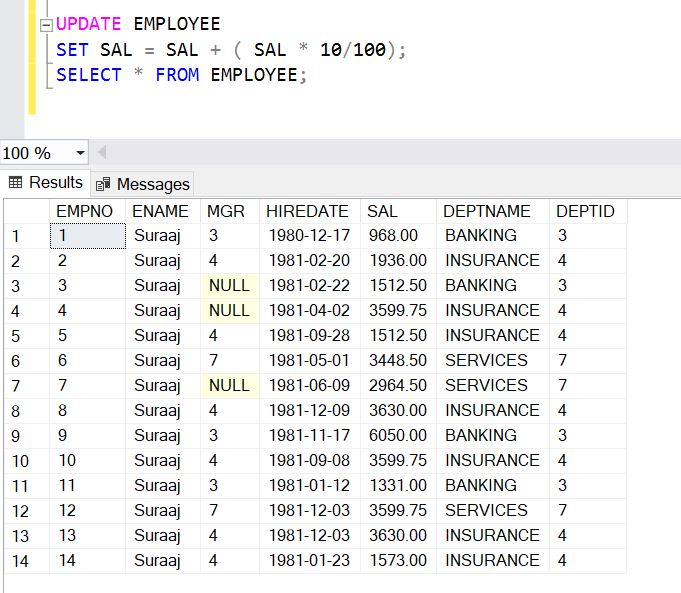Select EMPNO cell 12
This screenshot has width=681, height=593.
pos(87,510)
